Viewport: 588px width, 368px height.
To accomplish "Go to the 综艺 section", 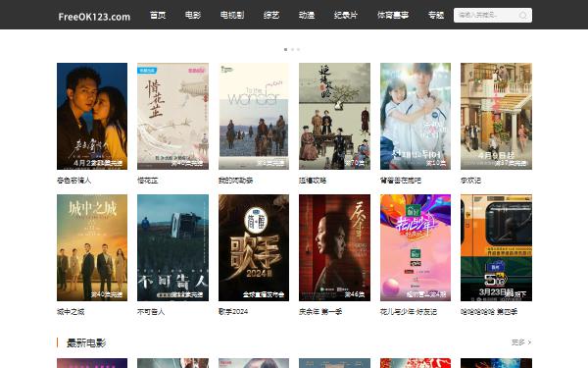I will coord(271,15).
